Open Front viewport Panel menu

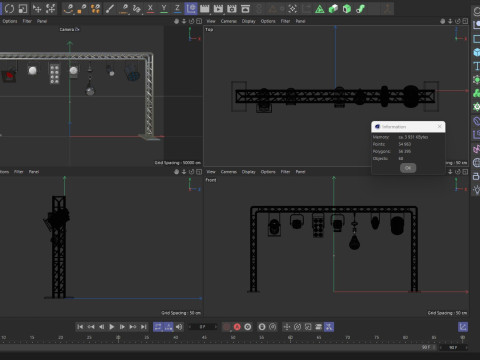click(300, 172)
